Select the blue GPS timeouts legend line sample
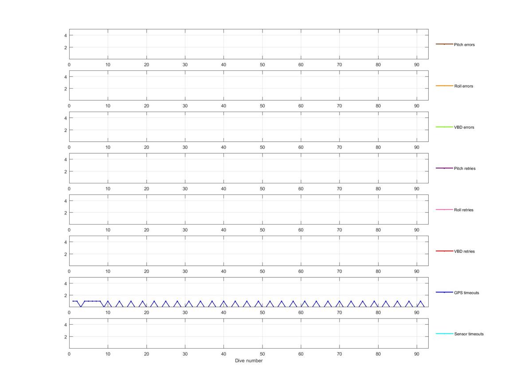 click(x=444, y=292)
